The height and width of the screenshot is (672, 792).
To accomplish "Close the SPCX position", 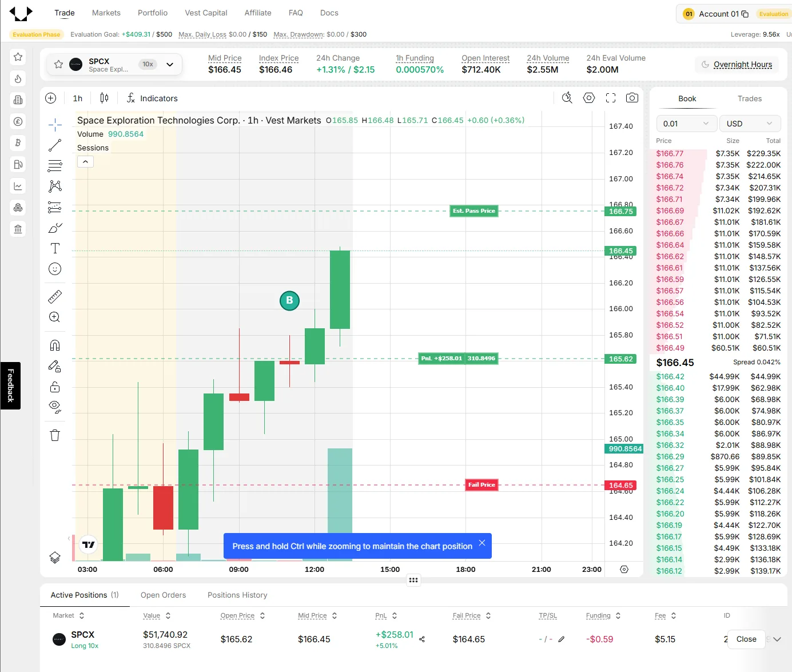I will click(746, 639).
